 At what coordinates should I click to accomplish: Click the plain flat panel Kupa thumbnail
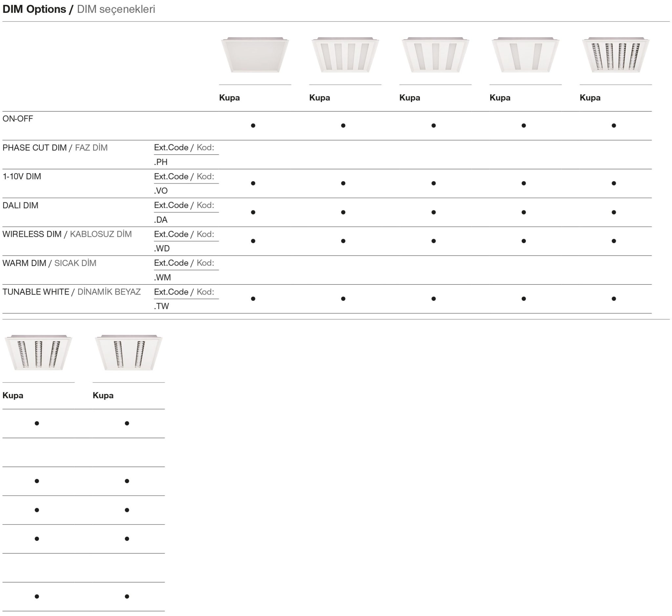pos(255,55)
